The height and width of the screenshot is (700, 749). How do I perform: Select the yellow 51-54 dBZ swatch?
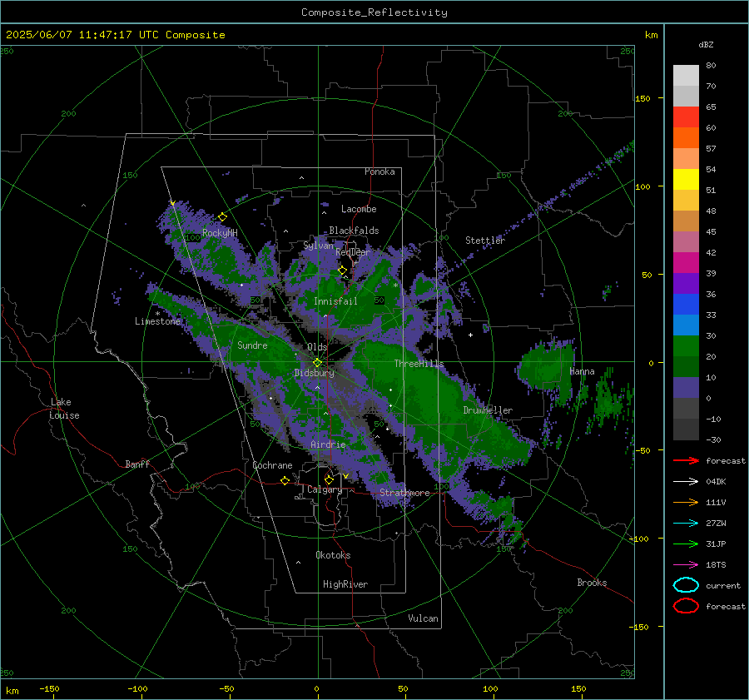point(686,180)
